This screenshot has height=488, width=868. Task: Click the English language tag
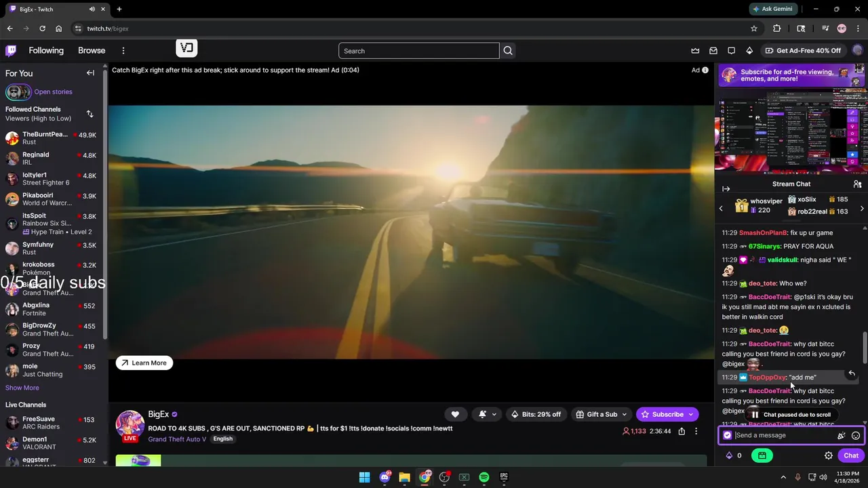[222, 439]
